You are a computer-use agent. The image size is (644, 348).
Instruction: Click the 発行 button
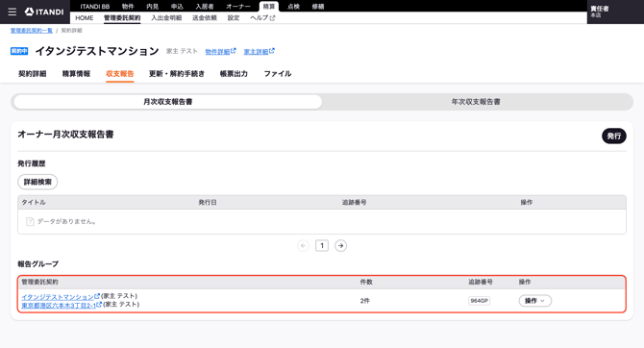click(x=614, y=136)
